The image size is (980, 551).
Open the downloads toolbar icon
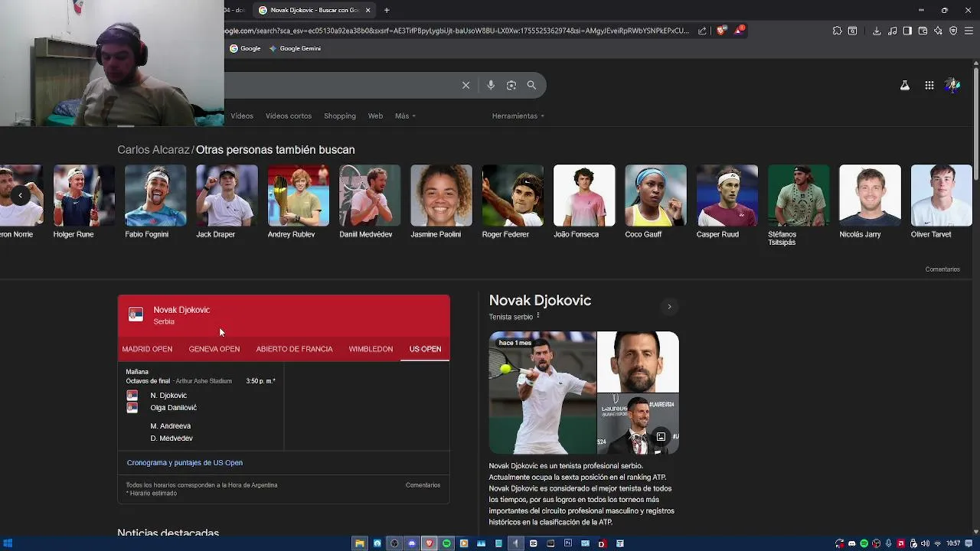pos(877,31)
